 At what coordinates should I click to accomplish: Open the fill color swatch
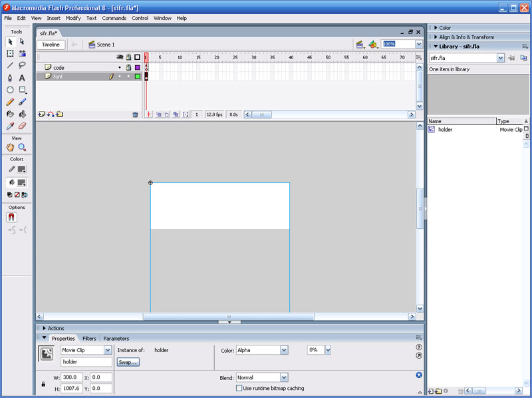coord(21,182)
